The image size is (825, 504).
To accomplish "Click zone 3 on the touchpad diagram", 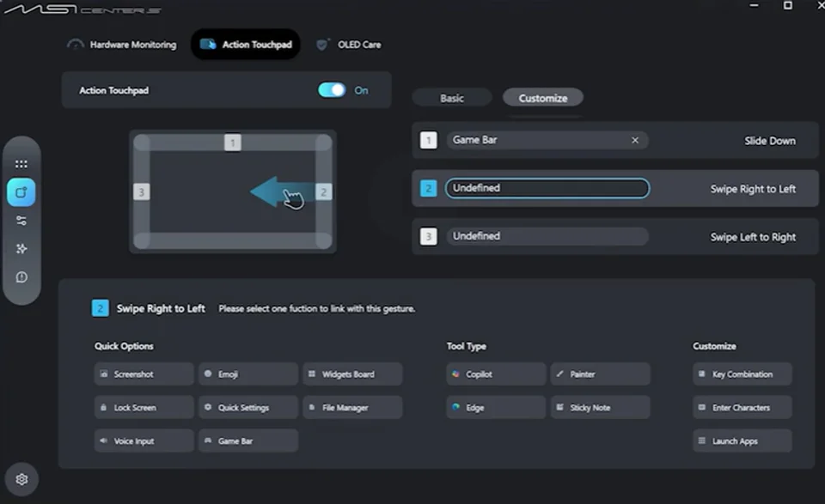I will pyautogui.click(x=141, y=191).
